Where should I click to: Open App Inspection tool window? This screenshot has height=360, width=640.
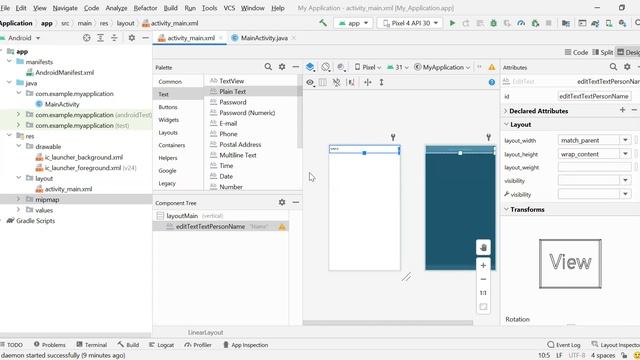pos(245,344)
